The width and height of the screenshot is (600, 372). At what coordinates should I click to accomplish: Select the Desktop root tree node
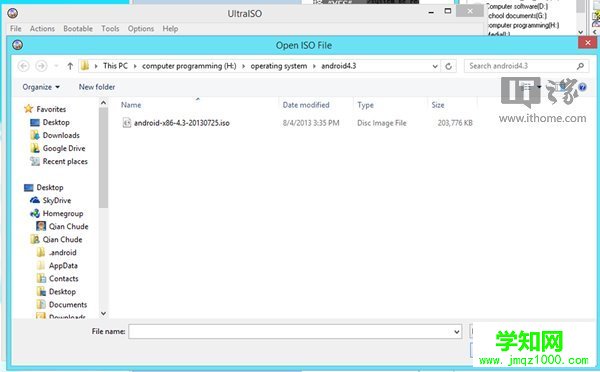[x=50, y=188]
